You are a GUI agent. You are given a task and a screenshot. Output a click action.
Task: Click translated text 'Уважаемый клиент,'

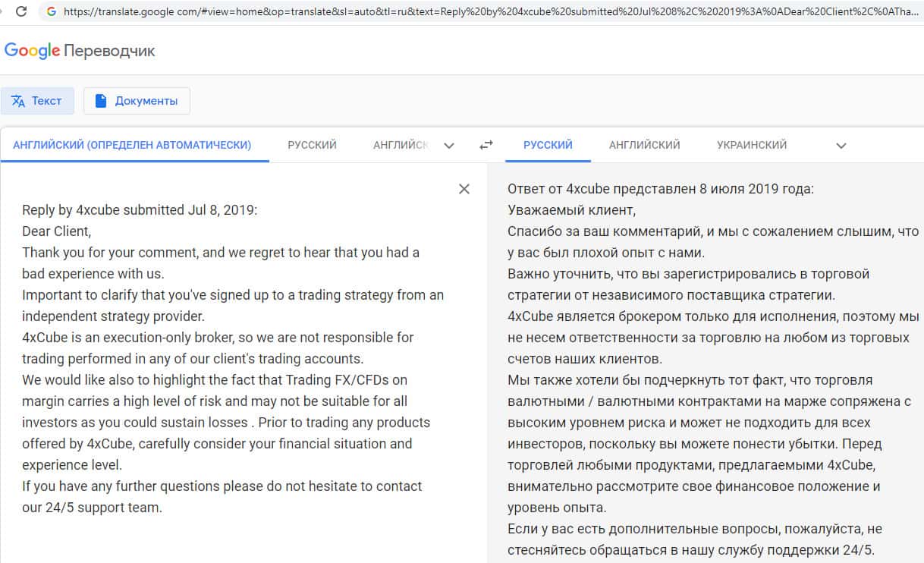[571, 210]
